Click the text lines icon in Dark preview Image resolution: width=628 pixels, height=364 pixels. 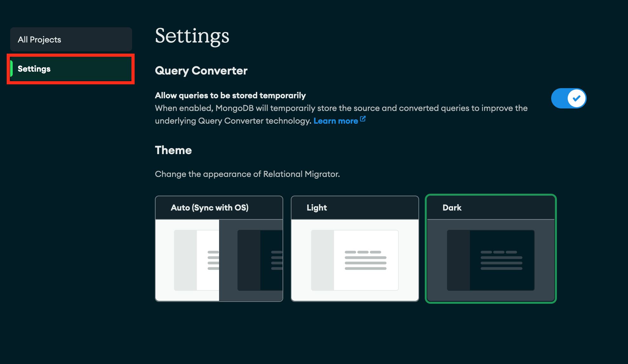501,260
